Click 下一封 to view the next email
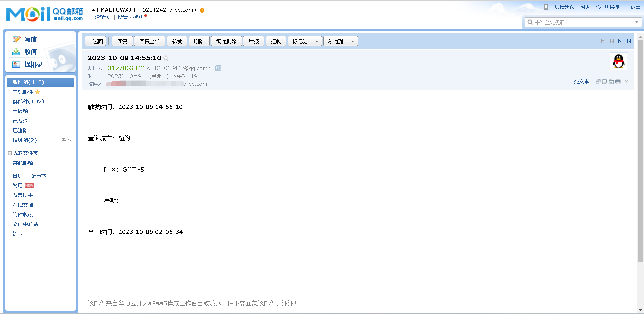Image resolution: width=644 pixels, height=314 pixels. 624,41
